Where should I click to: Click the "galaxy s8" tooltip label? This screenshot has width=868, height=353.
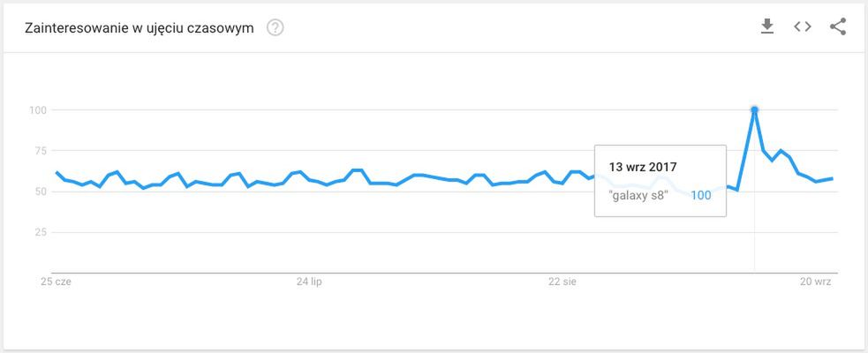coord(638,195)
